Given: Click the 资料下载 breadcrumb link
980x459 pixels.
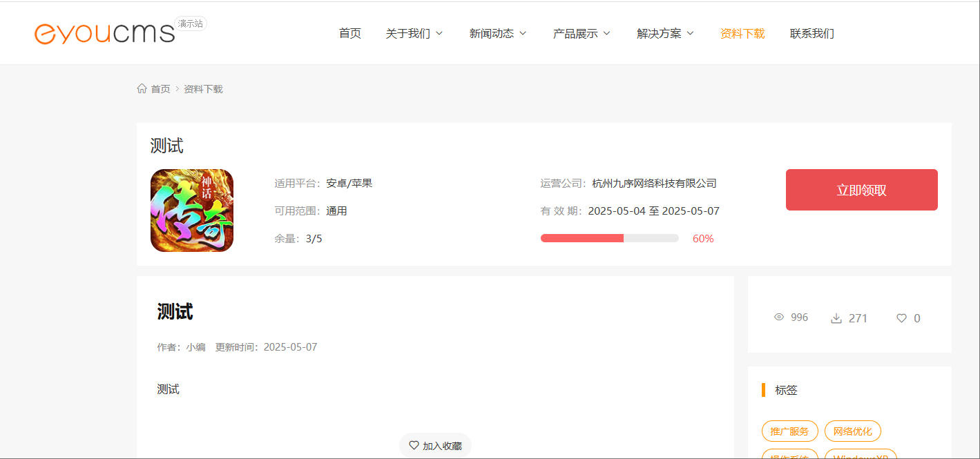Looking at the screenshot, I should (x=203, y=89).
